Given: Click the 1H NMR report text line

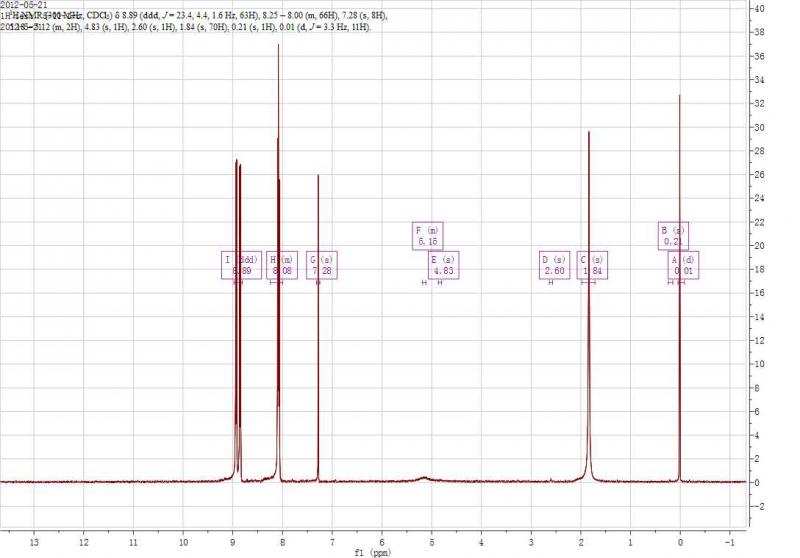Looking at the screenshot, I should coord(194,15).
